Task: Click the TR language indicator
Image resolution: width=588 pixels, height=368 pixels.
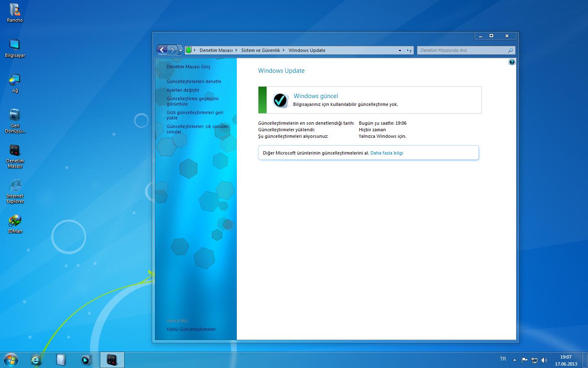Action: click(503, 359)
